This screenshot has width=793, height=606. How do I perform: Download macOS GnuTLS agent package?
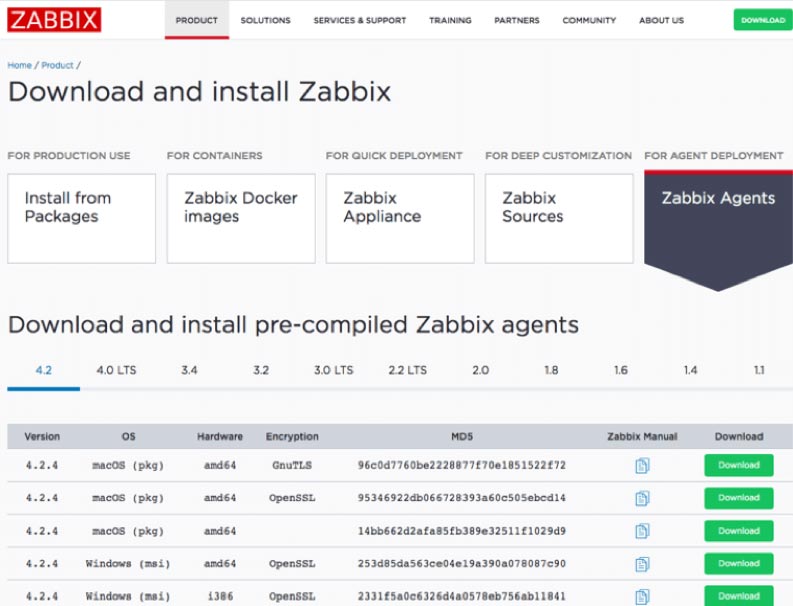coord(739,465)
